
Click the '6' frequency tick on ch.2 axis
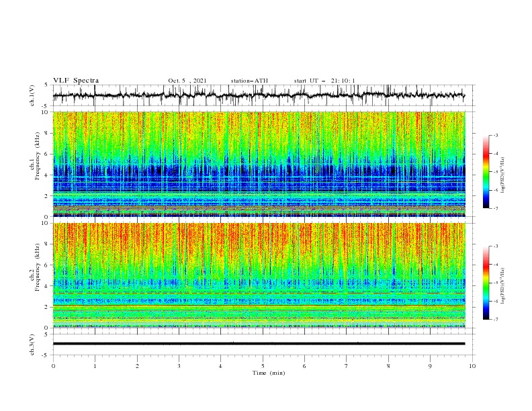click(x=47, y=265)
